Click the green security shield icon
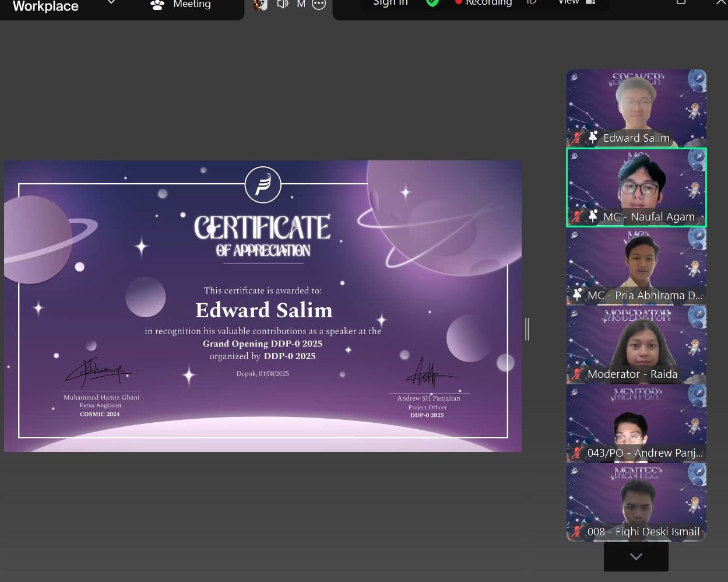728x582 pixels. [432, 3]
